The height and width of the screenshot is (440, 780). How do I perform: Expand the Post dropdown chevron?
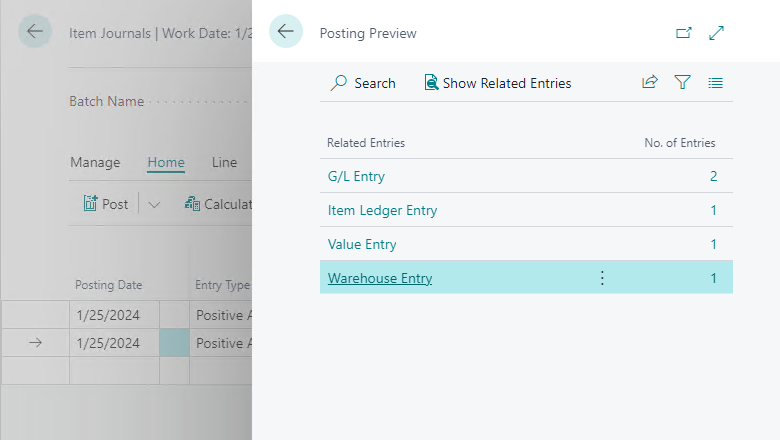pos(154,205)
